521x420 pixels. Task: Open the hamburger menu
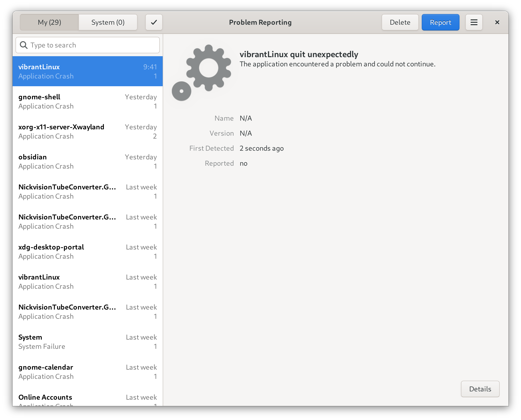[474, 22]
